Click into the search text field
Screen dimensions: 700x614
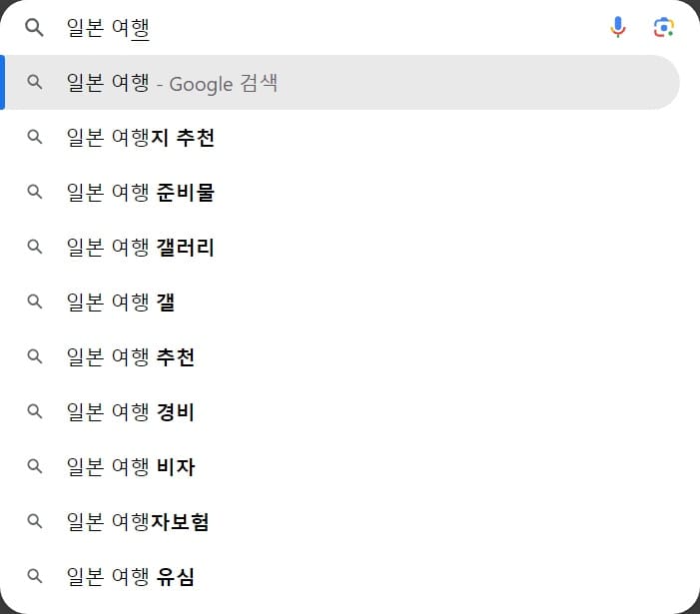click(330, 28)
